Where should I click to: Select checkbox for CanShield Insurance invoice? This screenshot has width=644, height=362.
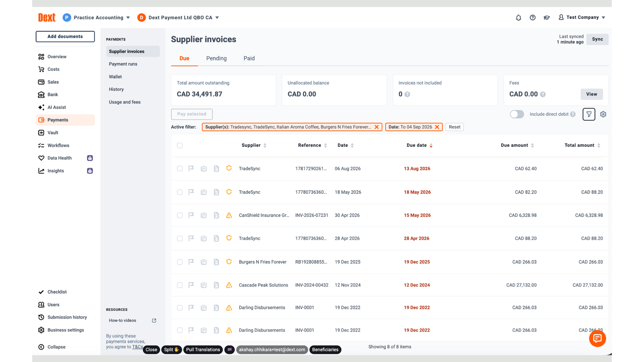pos(180,216)
